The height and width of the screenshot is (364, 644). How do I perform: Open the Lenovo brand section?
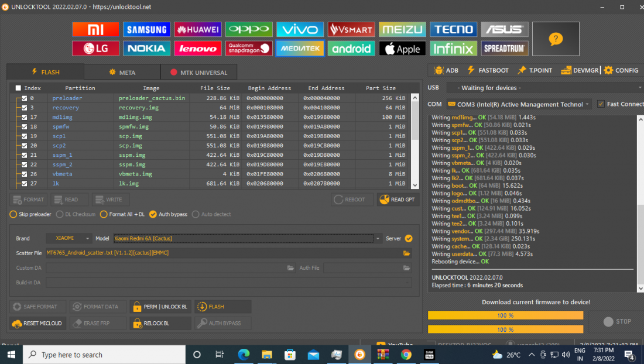(197, 49)
